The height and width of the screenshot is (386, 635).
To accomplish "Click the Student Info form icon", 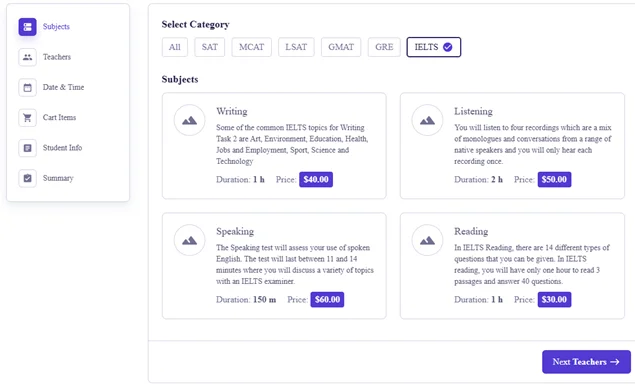I will coord(28,148).
